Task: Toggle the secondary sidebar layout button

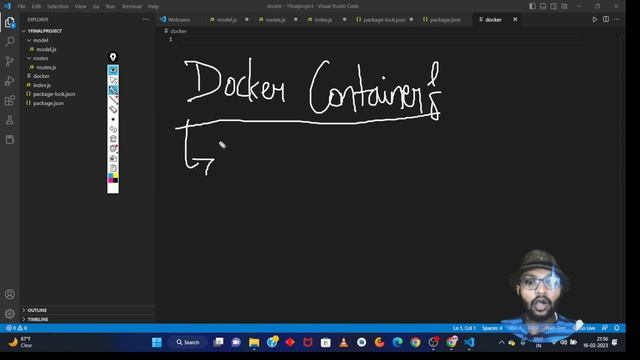Action: [x=553, y=6]
